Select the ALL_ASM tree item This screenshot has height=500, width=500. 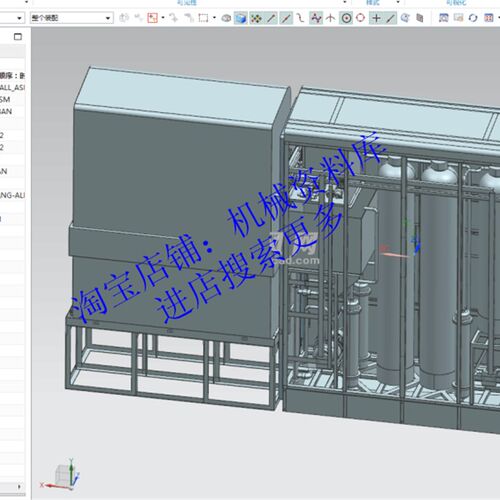[12, 87]
